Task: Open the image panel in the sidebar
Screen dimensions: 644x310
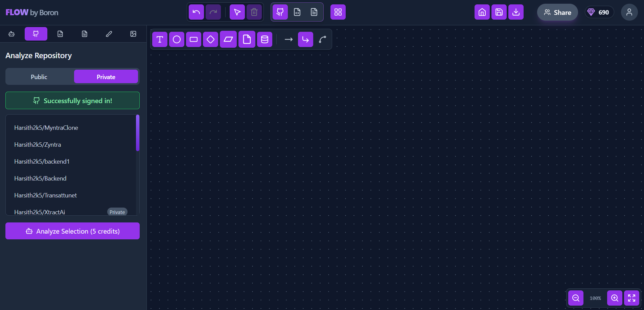Action: pos(133,34)
